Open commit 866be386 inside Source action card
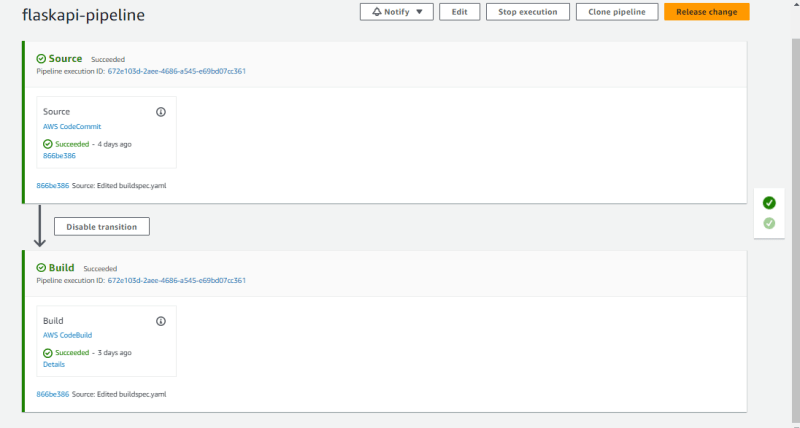The width and height of the screenshot is (800, 428). coord(59,156)
